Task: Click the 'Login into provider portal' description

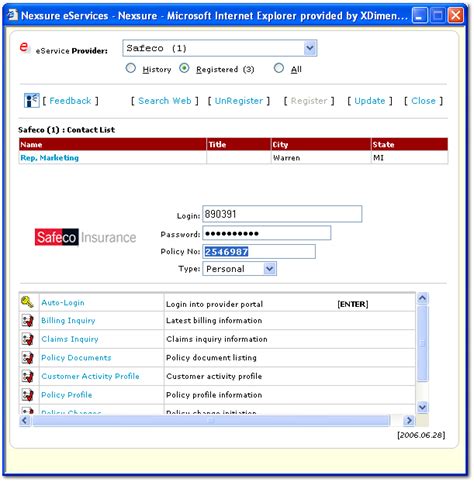Action: 214,304
